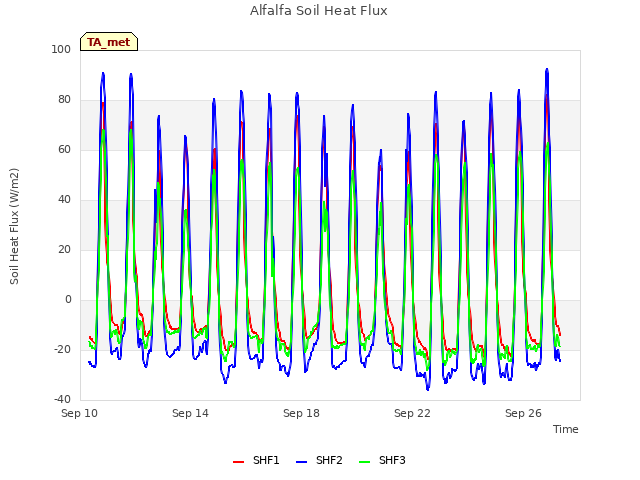Toggle the SHF3 legend entry

382,460
